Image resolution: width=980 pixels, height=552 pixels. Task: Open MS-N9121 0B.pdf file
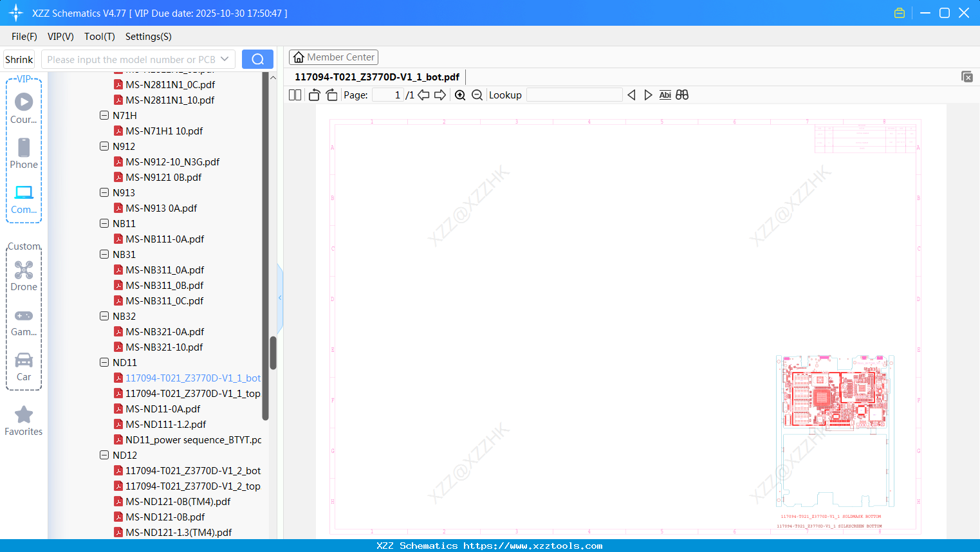click(x=163, y=178)
